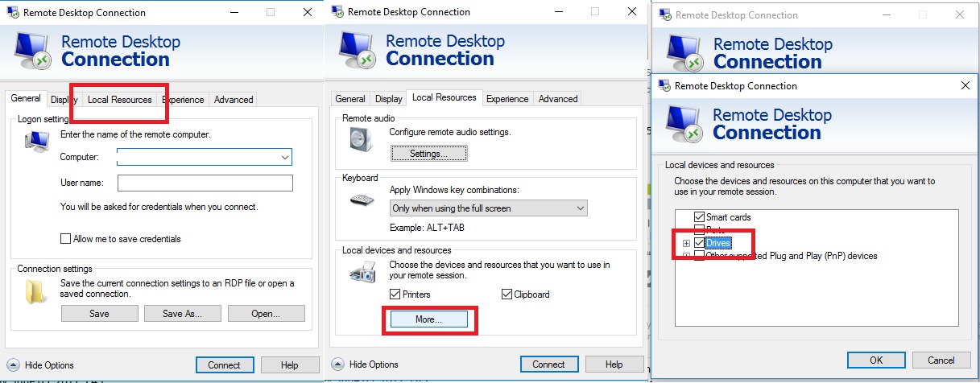Click the logon computer icon beside Computer field

click(36, 142)
